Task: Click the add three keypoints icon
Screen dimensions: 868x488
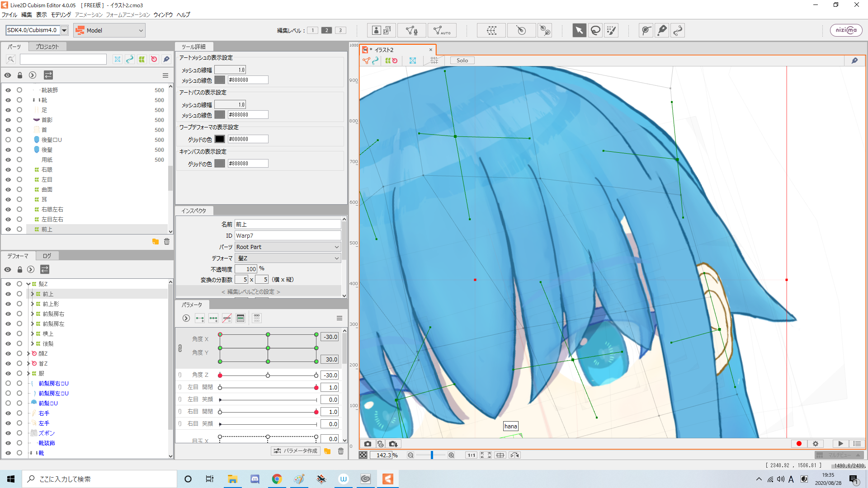Action: point(213,318)
